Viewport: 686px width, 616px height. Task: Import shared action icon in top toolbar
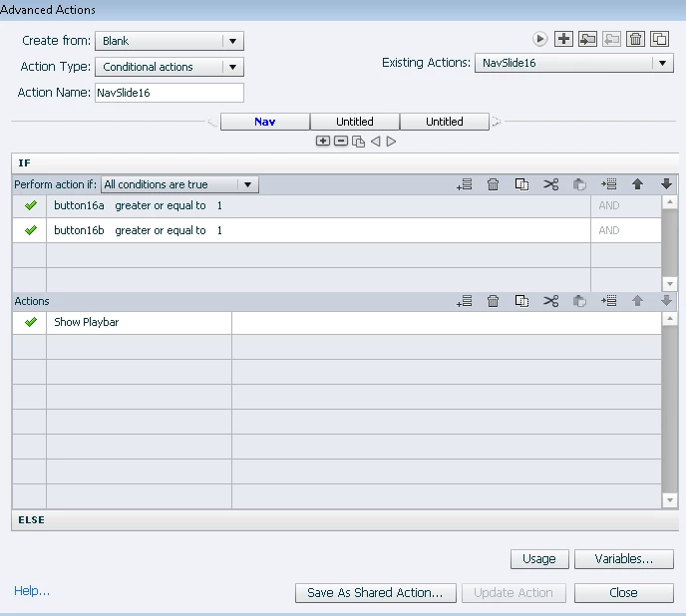click(587, 39)
